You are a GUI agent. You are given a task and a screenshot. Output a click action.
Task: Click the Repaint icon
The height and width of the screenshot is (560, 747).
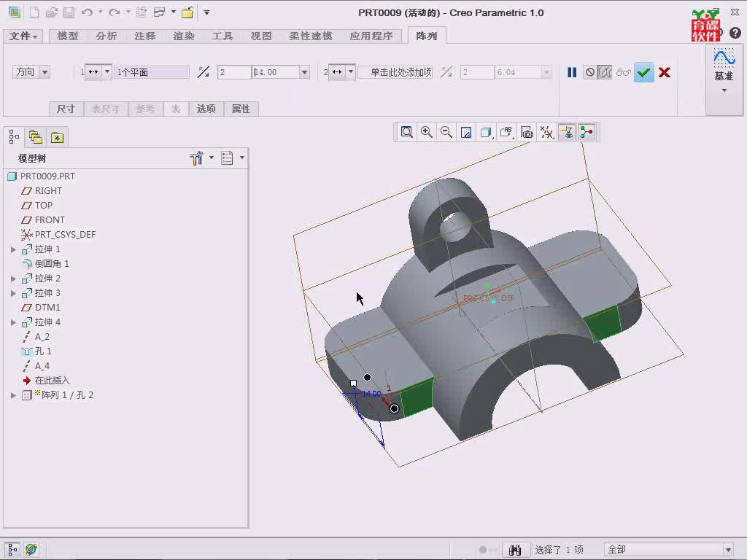[x=466, y=132]
